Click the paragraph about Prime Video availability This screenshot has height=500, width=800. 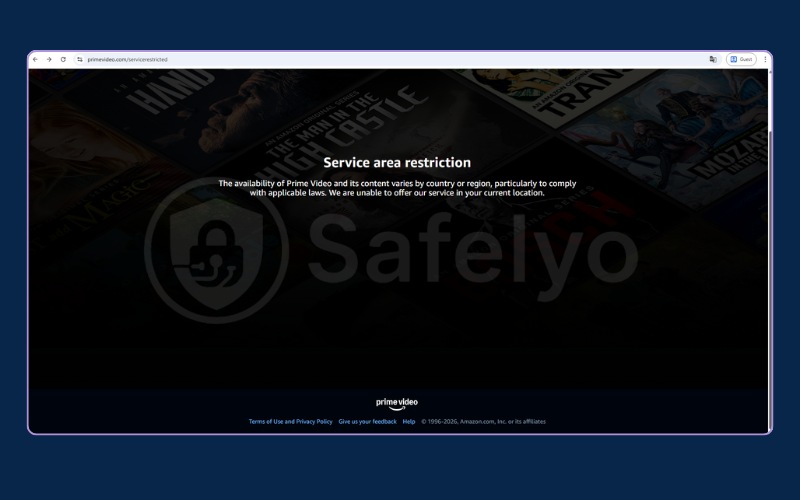pos(397,188)
